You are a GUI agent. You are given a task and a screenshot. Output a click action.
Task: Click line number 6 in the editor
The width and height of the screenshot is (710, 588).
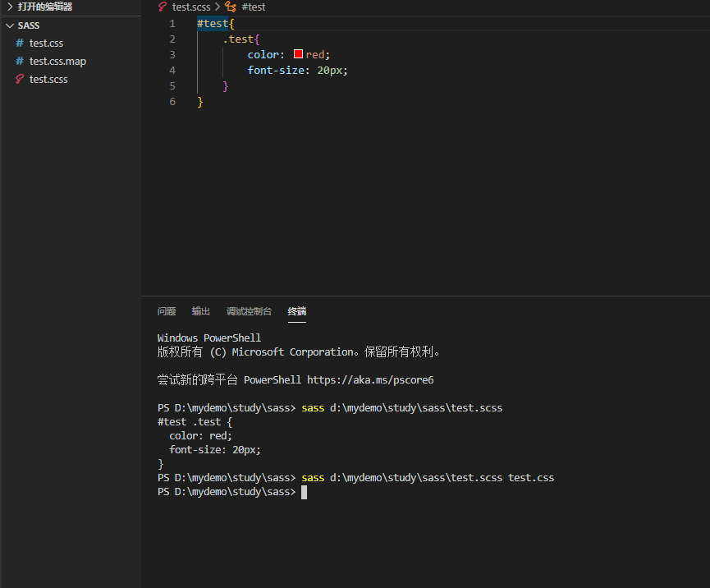tap(172, 102)
